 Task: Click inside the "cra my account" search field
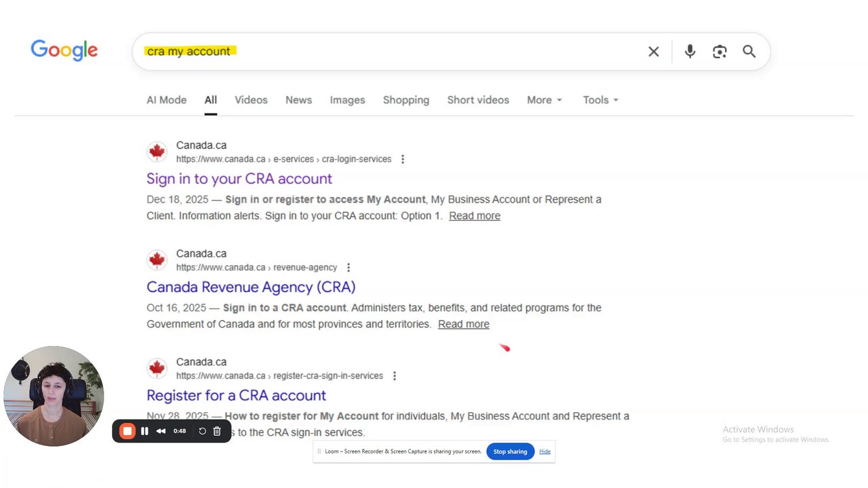(x=407, y=52)
